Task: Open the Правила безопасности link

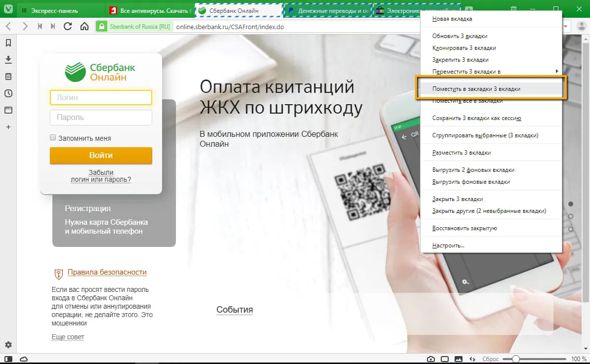Action: [x=107, y=272]
